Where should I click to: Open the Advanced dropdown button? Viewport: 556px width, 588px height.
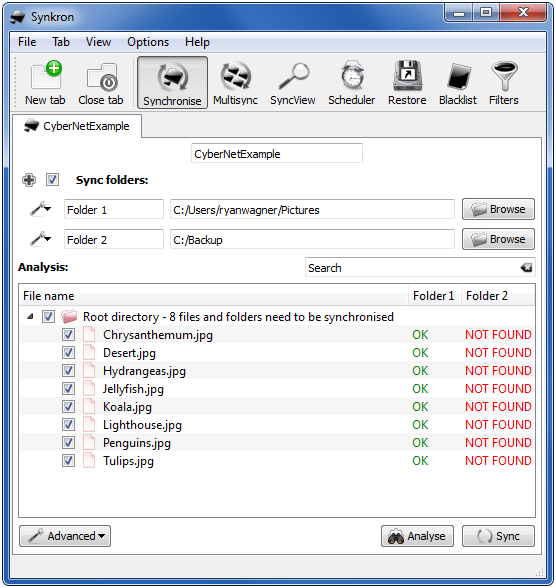tap(65, 536)
